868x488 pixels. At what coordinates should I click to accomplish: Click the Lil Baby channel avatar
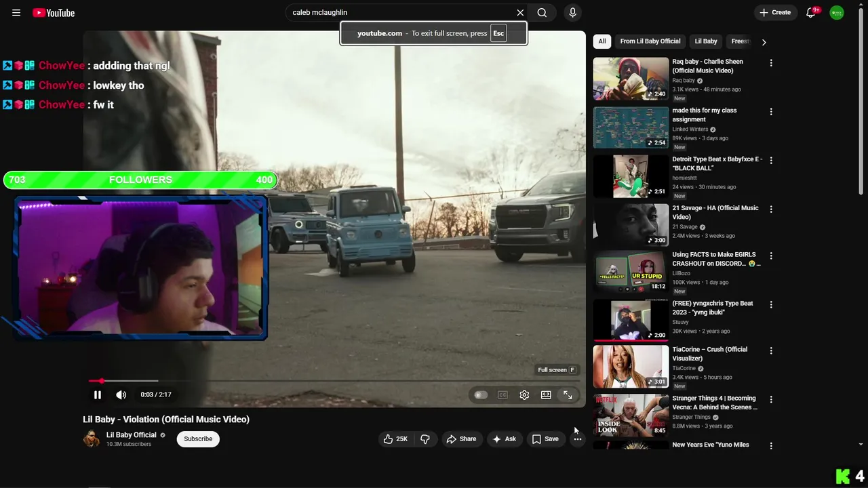point(92,439)
